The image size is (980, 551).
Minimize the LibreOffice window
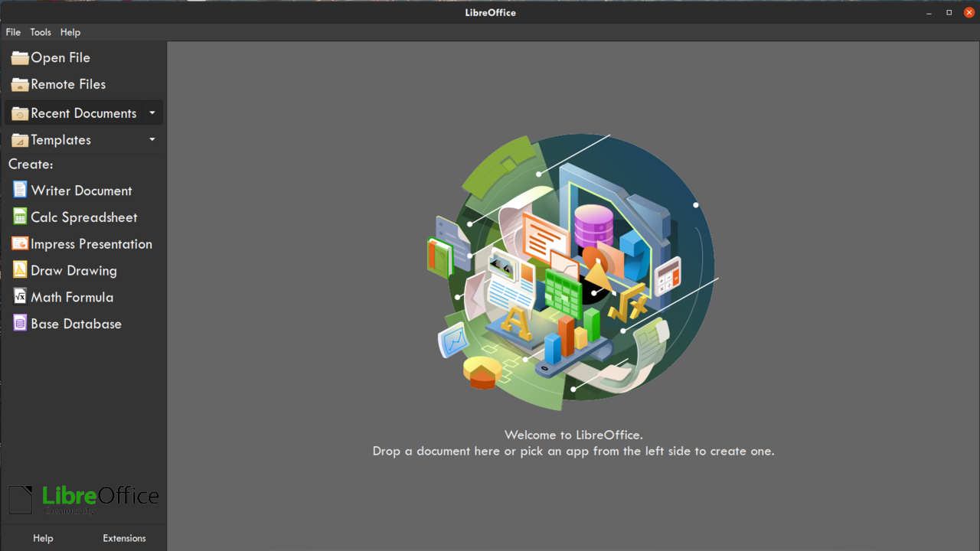pos(929,12)
